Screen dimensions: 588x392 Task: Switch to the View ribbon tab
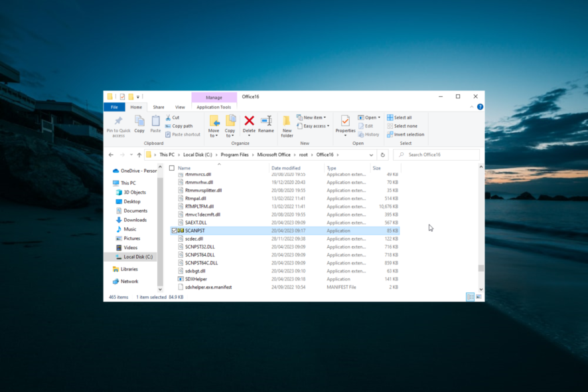[x=179, y=106]
